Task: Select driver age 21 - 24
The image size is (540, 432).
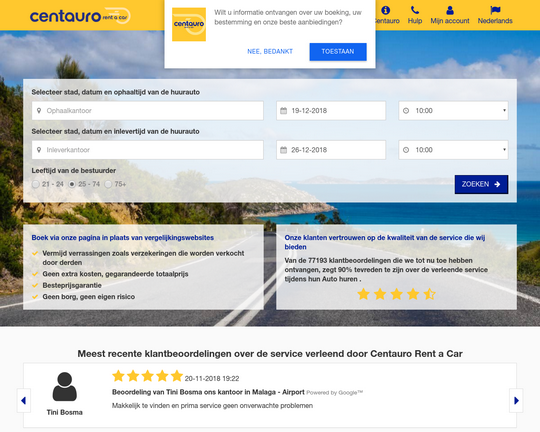Action: (x=35, y=184)
